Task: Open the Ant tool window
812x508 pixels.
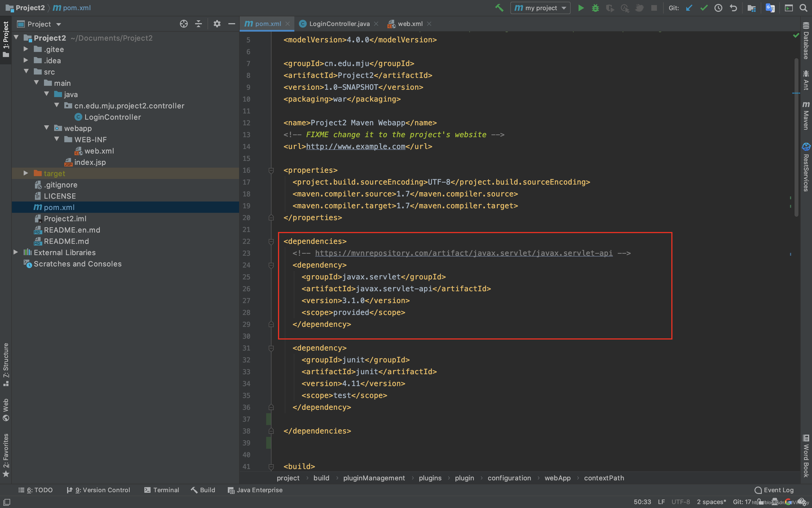Action: pyautogui.click(x=806, y=80)
